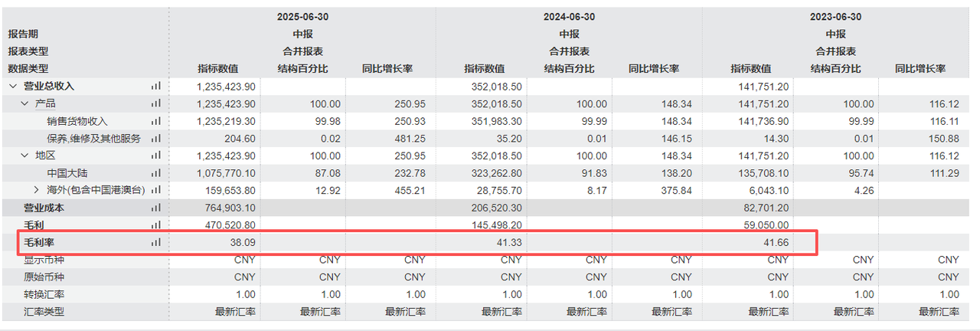Select cell value 82,701.20
The image size is (980, 331).
[x=767, y=208]
